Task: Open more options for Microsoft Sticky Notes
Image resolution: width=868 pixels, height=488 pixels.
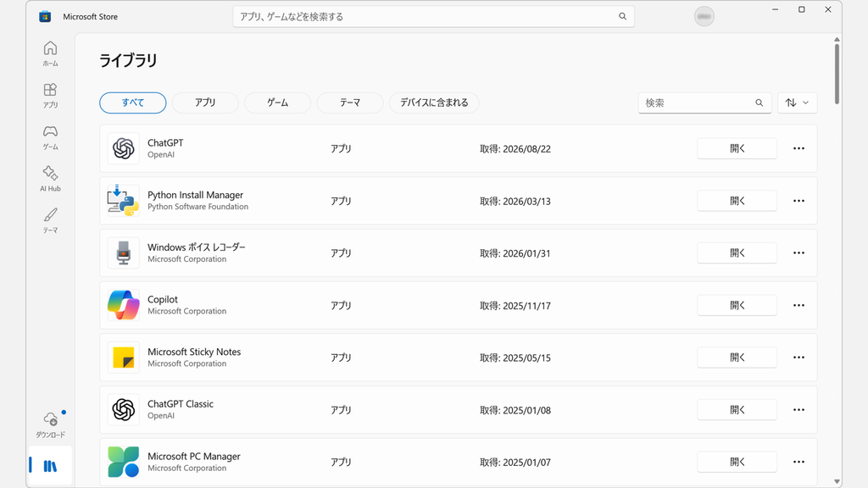Action: (798, 358)
